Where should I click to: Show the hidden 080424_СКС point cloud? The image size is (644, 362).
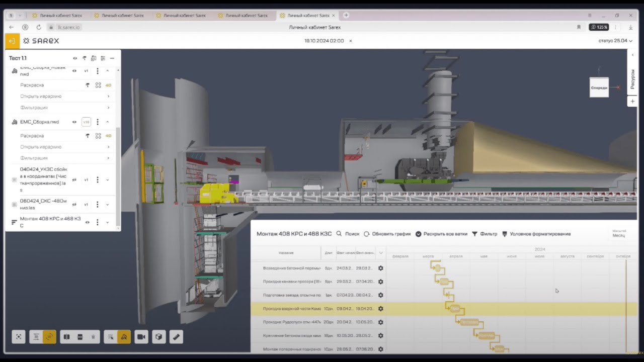(74, 205)
